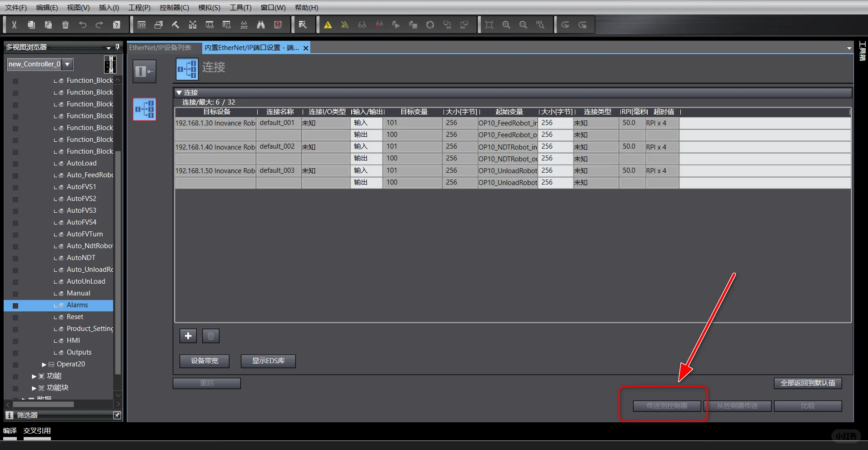
Task: Click the 显示EDS库 button
Action: point(268,361)
